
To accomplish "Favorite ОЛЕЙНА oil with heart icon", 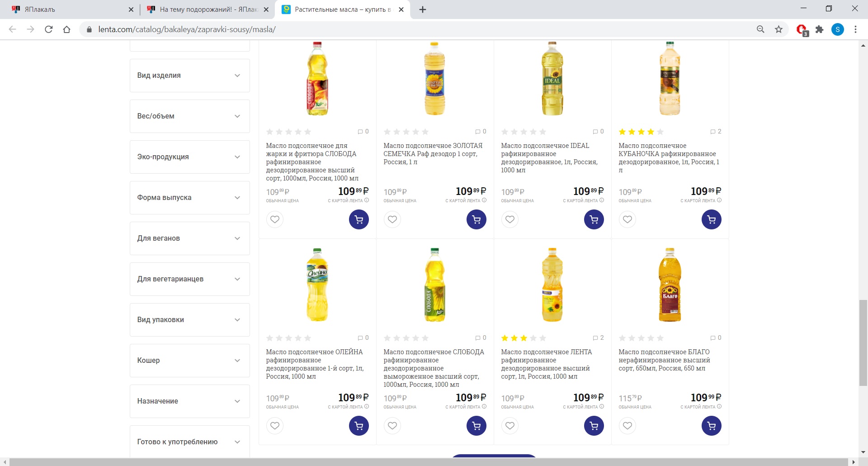I will coord(275,426).
